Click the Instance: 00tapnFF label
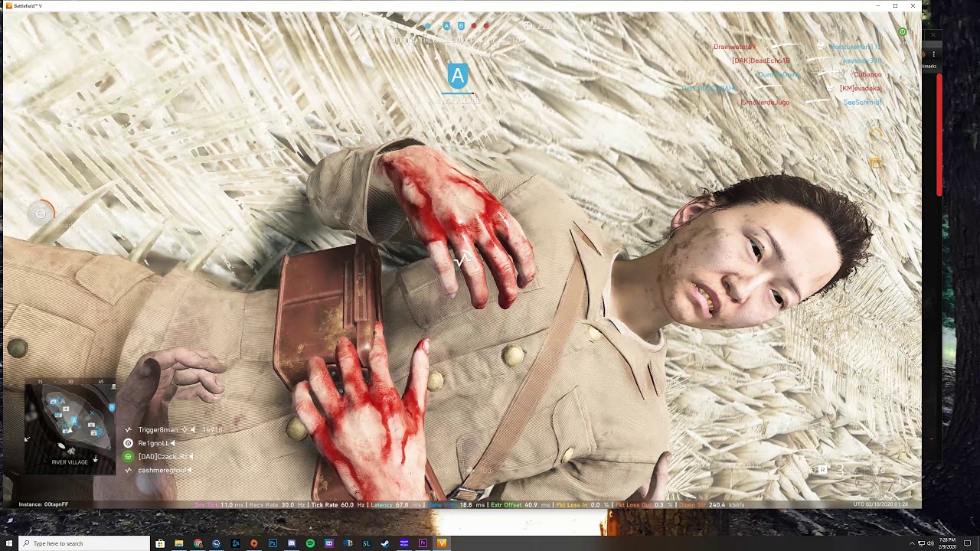The image size is (980, 551). pyautogui.click(x=44, y=504)
